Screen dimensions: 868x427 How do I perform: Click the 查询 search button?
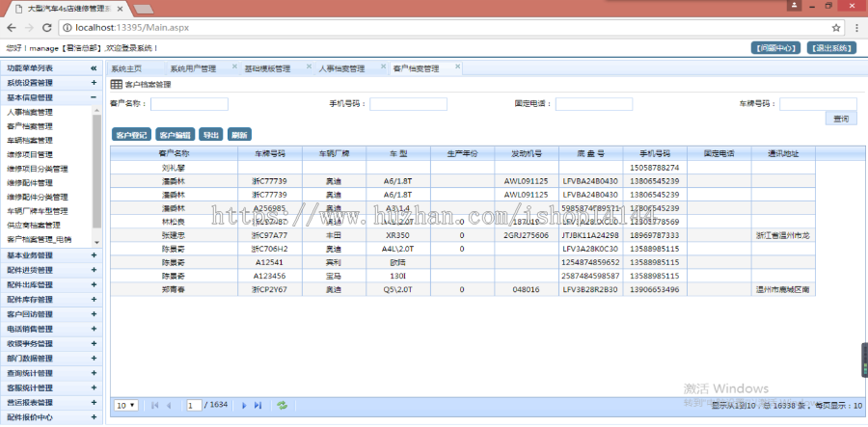coord(840,119)
